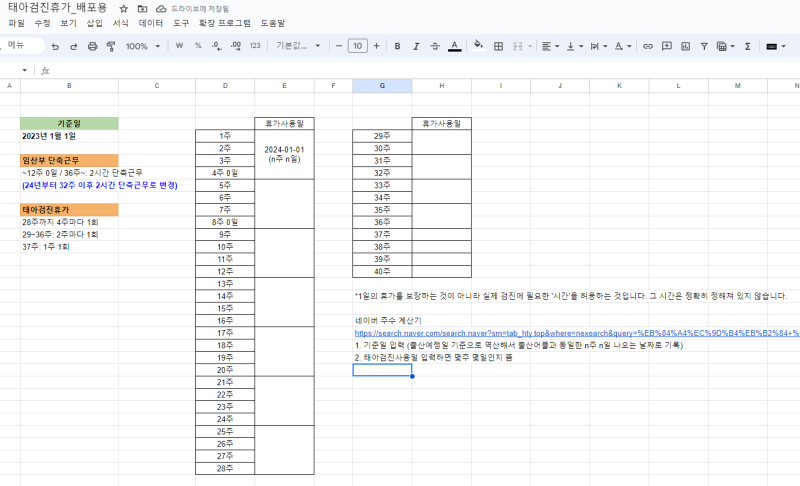The width and height of the screenshot is (800, 486).
Task: Open vertical align dropdown
Action: click(x=574, y=46)
